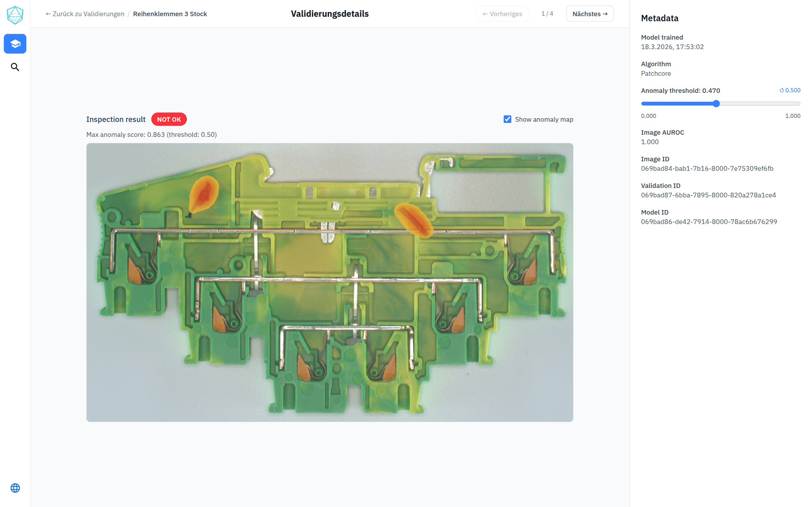Click the Validation ID value text
Image resolution: width=812 pixels, height=507 pixels.
click(708, 195)
